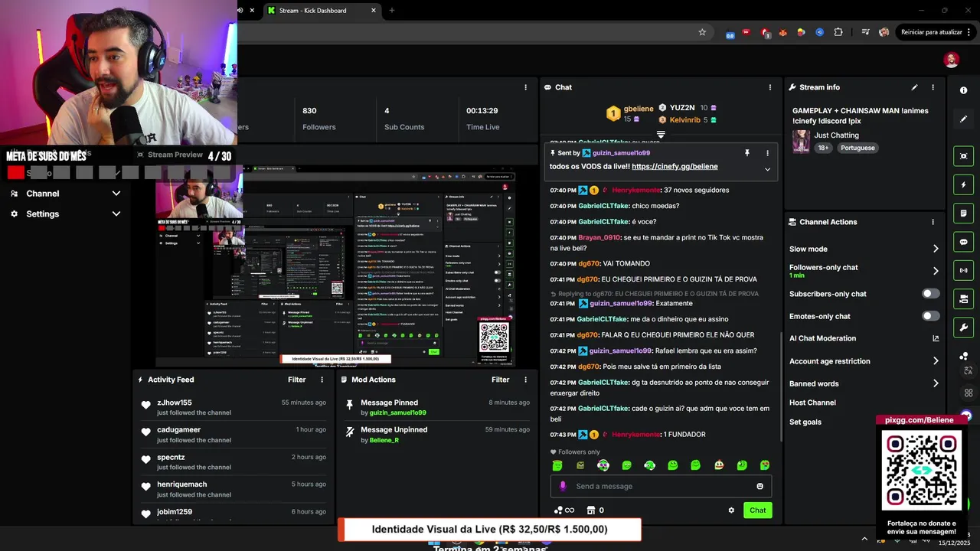Screen dimensions: 980x551
Task: Open the emoji picker in message box
Action: tap(759, 486)
